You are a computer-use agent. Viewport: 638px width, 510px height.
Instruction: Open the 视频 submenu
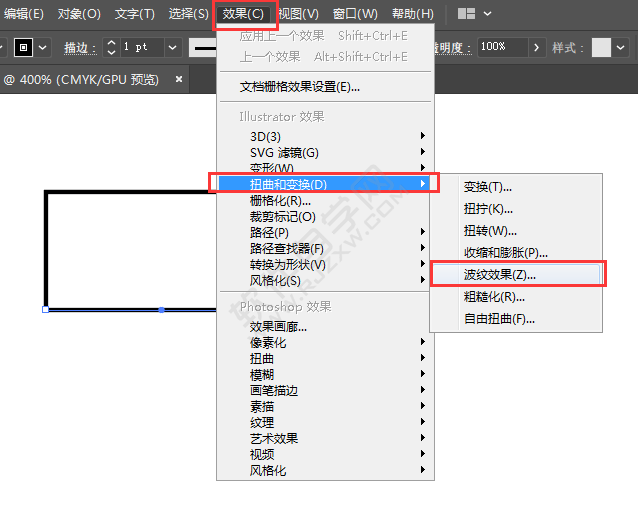(326, 454)
